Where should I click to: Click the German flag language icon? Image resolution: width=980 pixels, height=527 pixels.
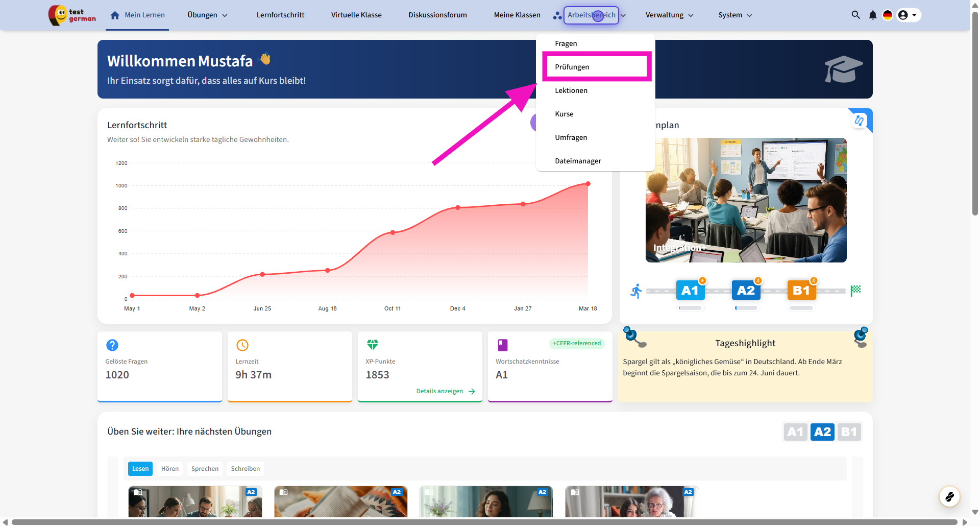(x=888, y=15)
